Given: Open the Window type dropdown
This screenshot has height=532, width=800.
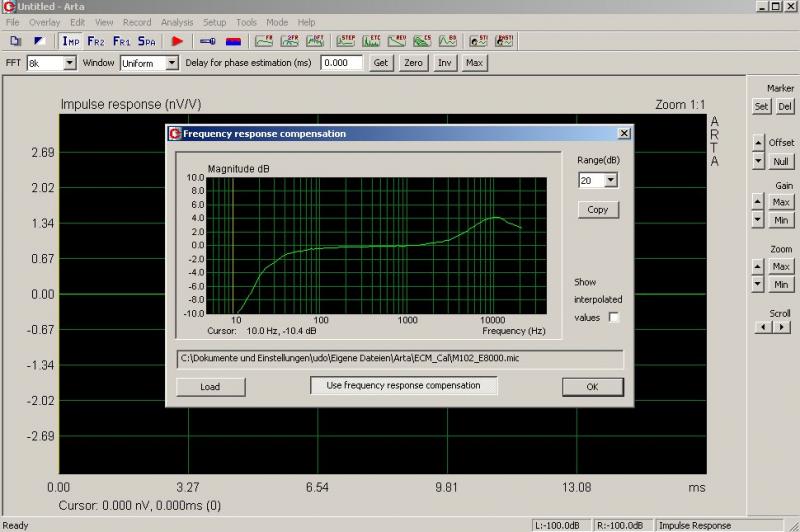Looking at the screenshot, I should pos(171,63).
